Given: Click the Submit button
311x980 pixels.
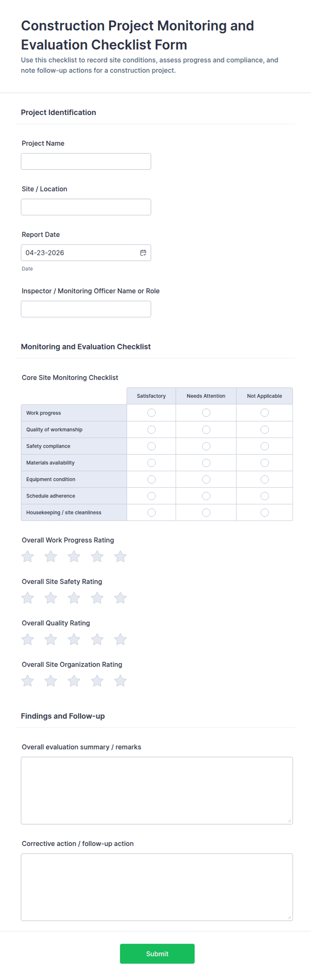Looking at the screenshot, I should [x=157, y=953].
